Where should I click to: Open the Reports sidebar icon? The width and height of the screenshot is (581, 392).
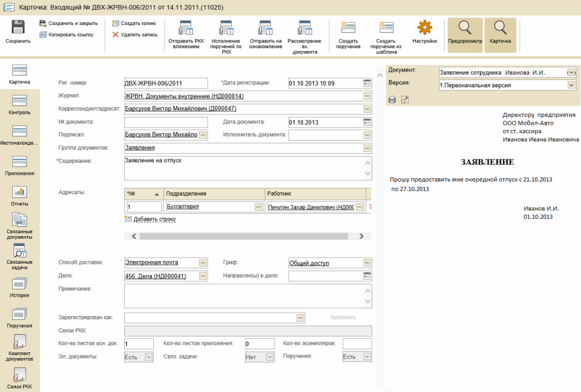coord(20,192)
